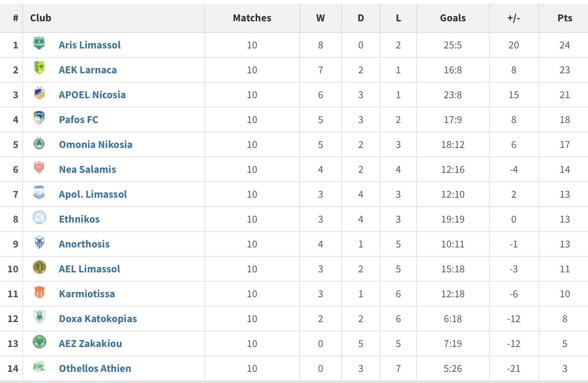Select the Pts column header

pyautogui.click(x=565, y=18)
